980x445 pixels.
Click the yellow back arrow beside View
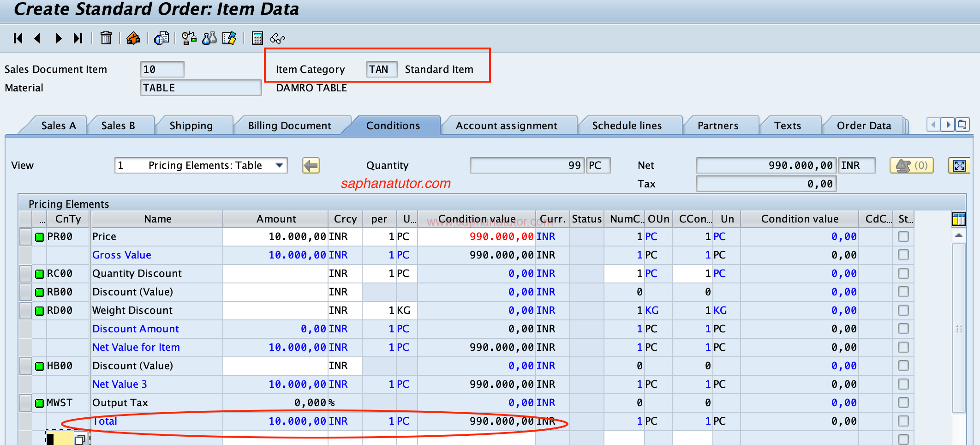click(311, 165)
